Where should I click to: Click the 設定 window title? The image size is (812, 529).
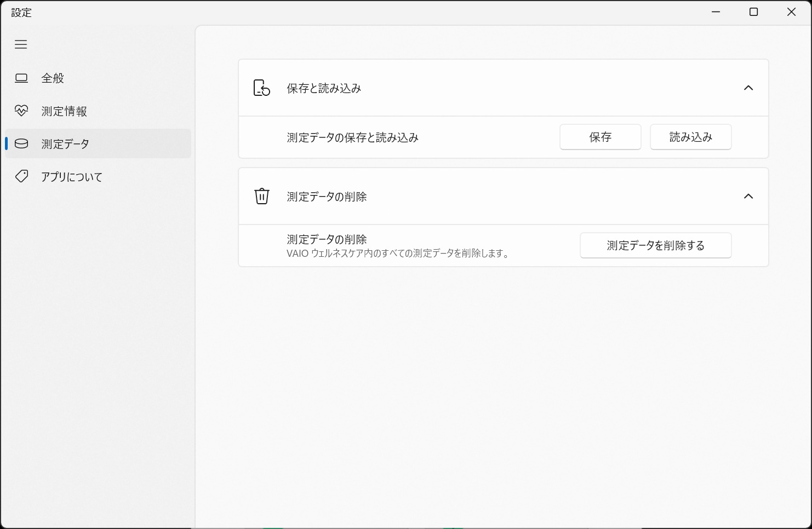(x=21, y=13)
